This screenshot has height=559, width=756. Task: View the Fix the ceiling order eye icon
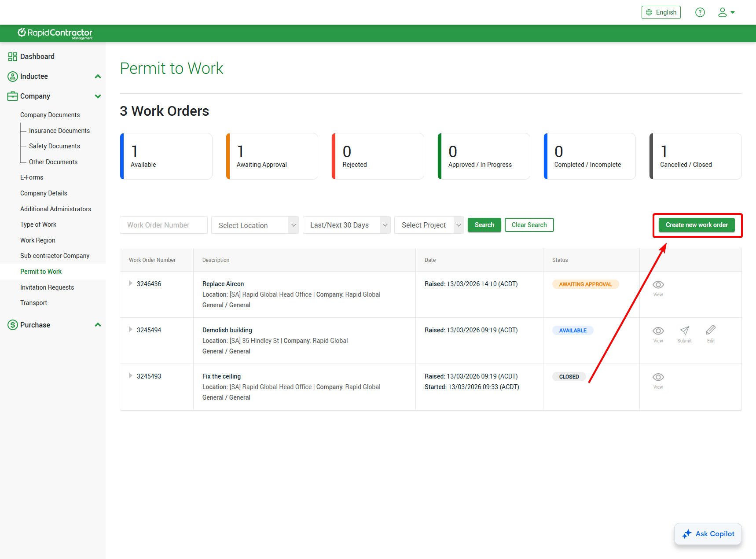(658, 377)
